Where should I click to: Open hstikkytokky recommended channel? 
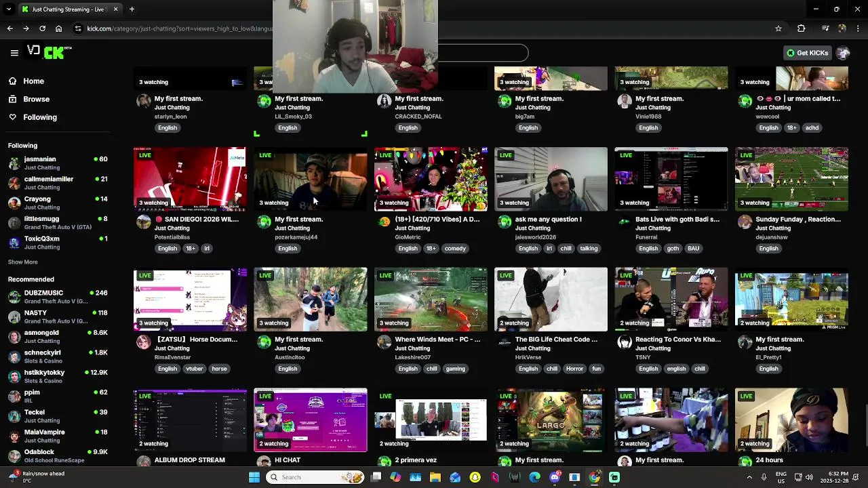click(x=58, y=376)
